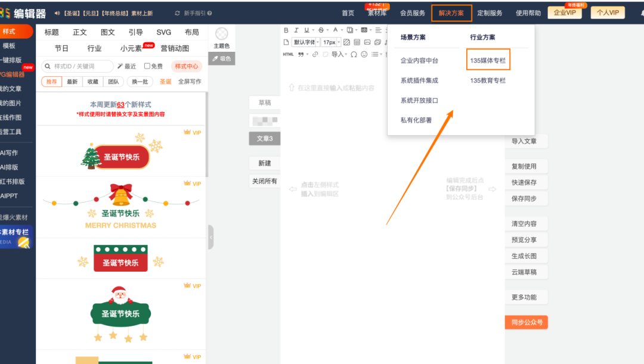Screen dimensions: 644x364
Task: Switch to the SVG style tab
Action: point(163,32)
